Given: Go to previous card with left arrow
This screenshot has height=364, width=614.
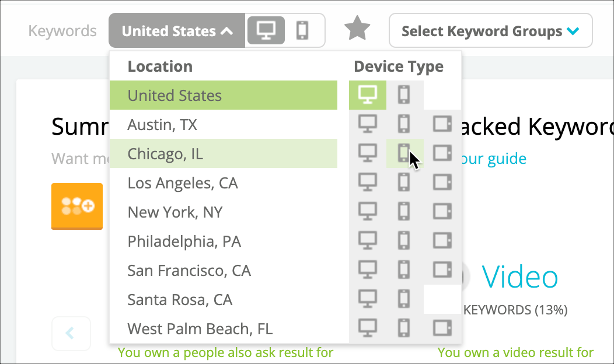Looking at the screenshot, I should (x=71, y=333).
